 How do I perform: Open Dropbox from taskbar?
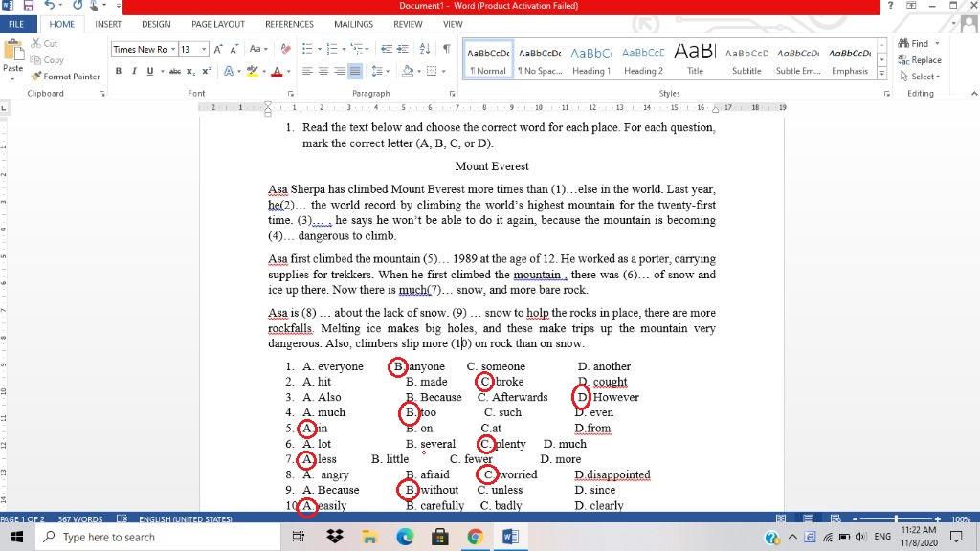pos(335,537)
